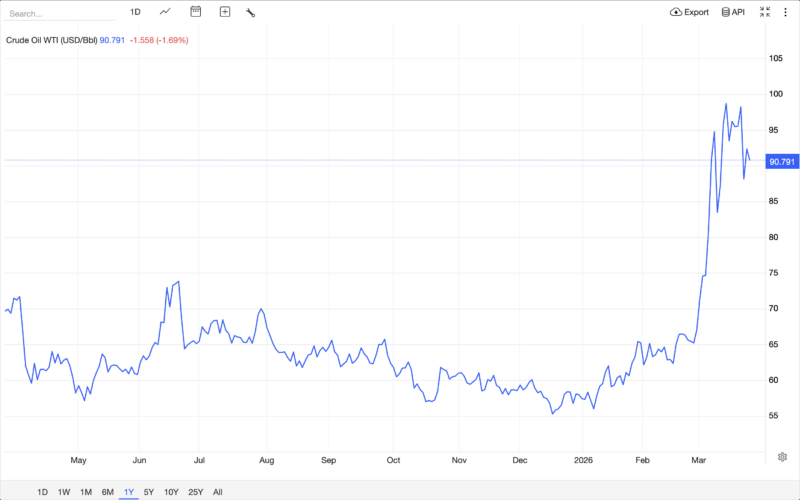
Task: Click the 55 y-axis label
Action: tap(773, 416)
